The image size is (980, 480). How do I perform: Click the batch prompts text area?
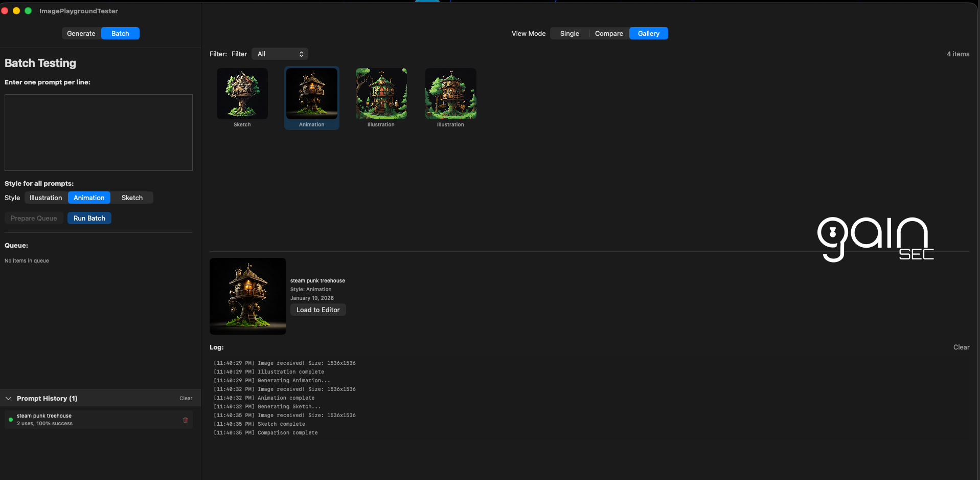[x=99, y=132]
